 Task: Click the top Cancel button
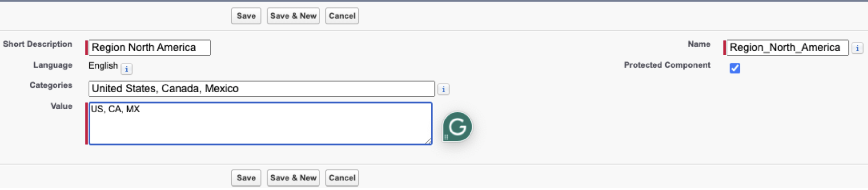pos(342,16)
